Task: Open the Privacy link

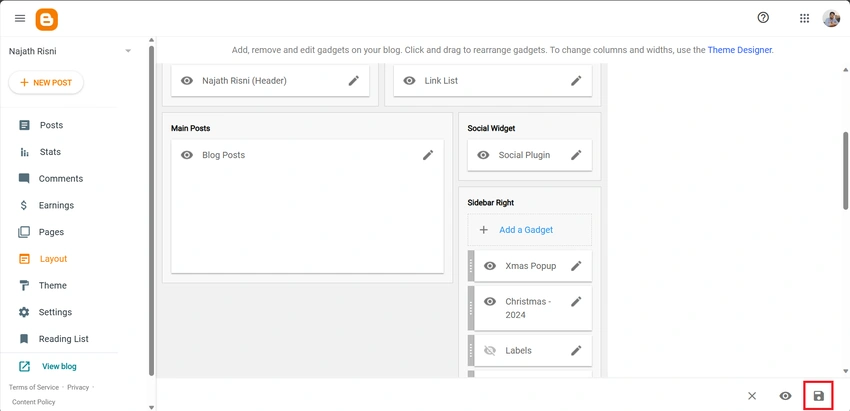Action: (78, 387)
